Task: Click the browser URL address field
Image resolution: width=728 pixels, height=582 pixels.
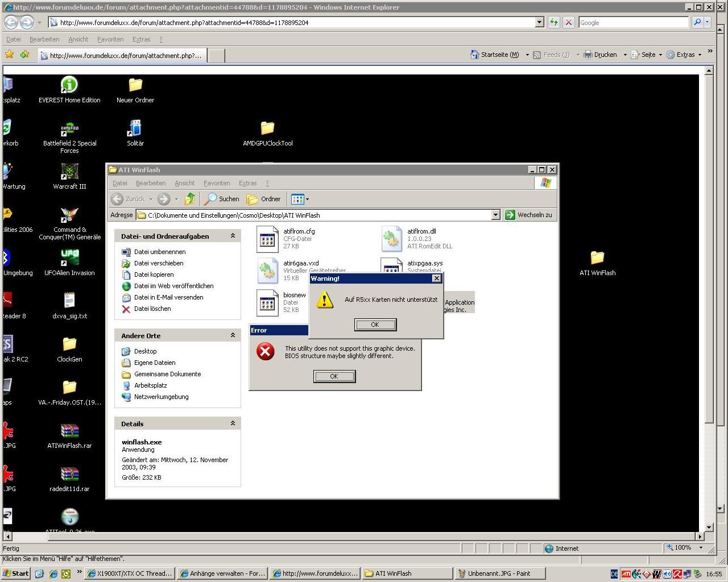Action: [x=292, y=23]
